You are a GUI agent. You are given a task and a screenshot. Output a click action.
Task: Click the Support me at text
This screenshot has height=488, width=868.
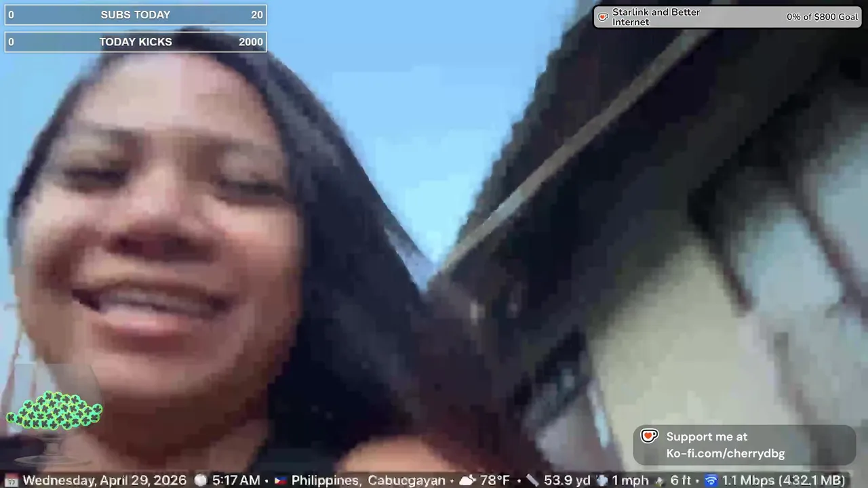tap(707, 437)
